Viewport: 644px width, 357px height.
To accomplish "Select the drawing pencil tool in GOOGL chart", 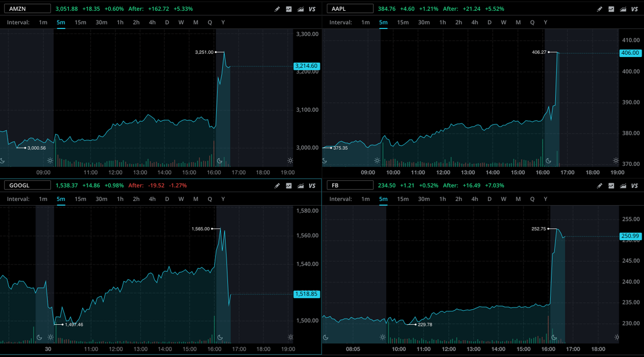I will coord(277,186).
